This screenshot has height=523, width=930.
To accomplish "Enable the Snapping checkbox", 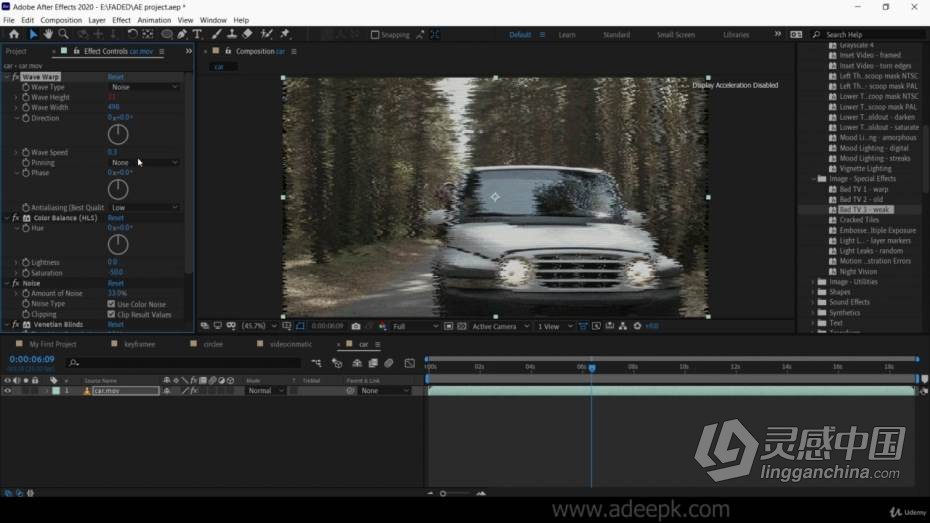I will point(375,35).
